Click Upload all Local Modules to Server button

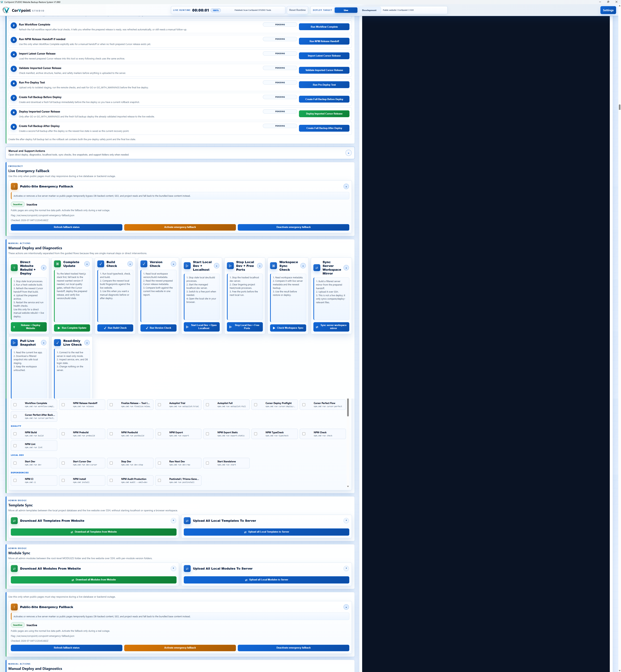pyautogui.click(x=266, y=580)
